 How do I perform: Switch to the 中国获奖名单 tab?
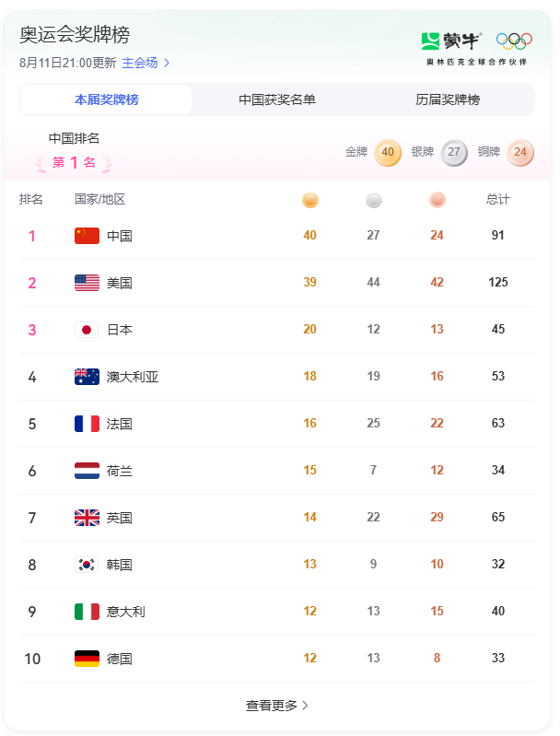click(277, 99)
